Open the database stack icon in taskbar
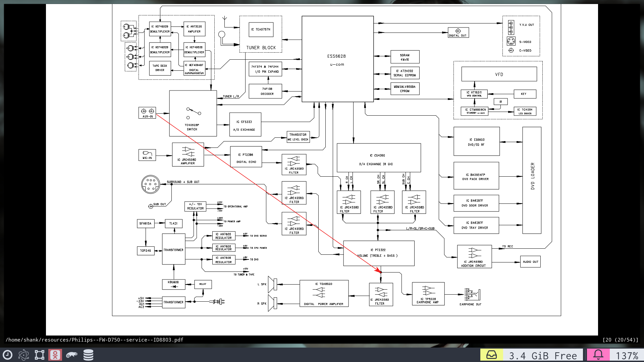The height and width of the screenshot is (362, 644). [88, 355]
